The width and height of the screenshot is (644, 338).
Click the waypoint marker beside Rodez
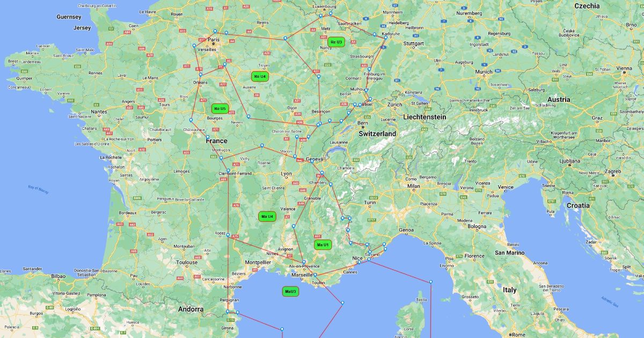click(x=228, y=235)
